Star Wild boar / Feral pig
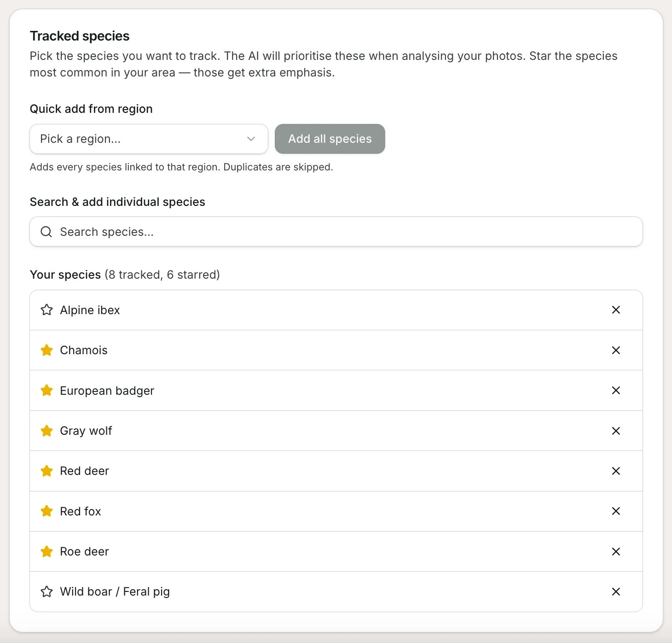 tap(46, 591)
